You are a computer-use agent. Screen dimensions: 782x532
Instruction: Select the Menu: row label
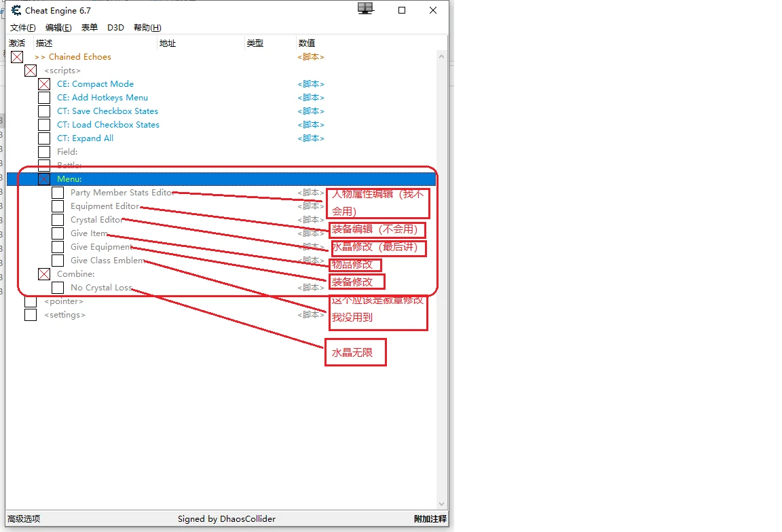click(x=69, y=179)
